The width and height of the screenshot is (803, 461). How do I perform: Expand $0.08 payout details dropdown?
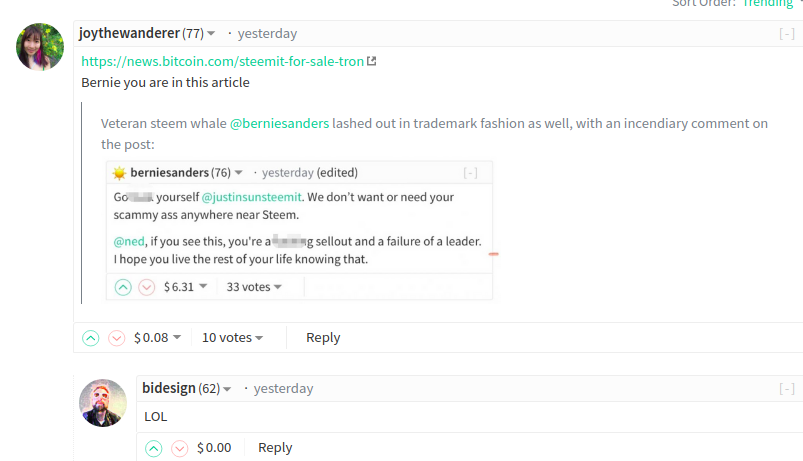point(177,338)
